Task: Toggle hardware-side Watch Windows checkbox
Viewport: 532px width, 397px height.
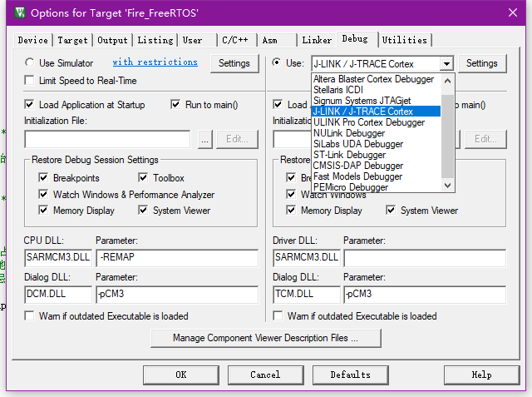Action: click(x=291, y=194)
